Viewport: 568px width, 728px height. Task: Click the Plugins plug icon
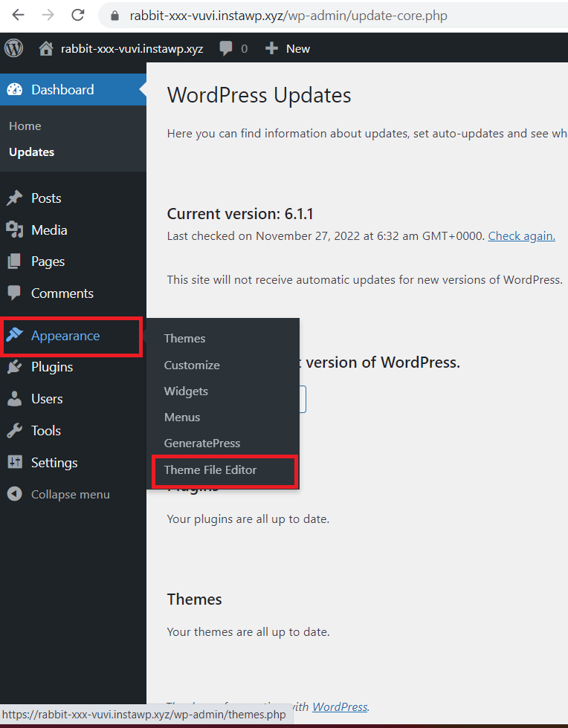click(14, 367)
